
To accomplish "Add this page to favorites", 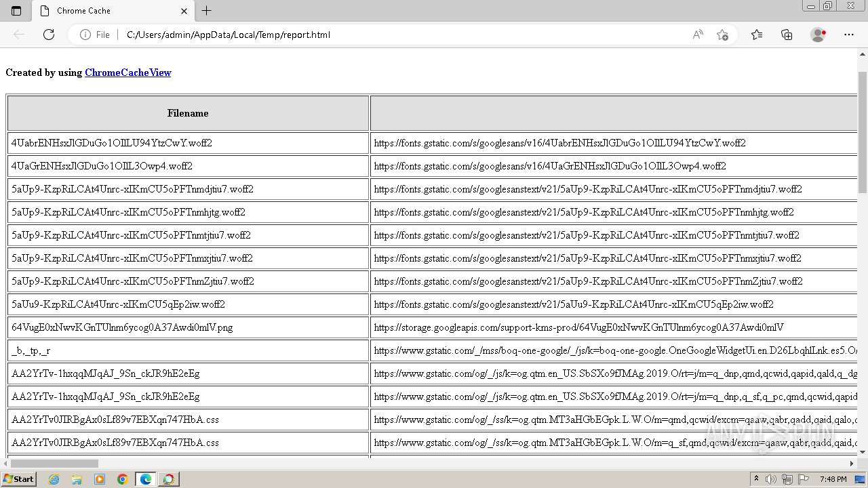I will pyautogui.click(x=722, y=35).
